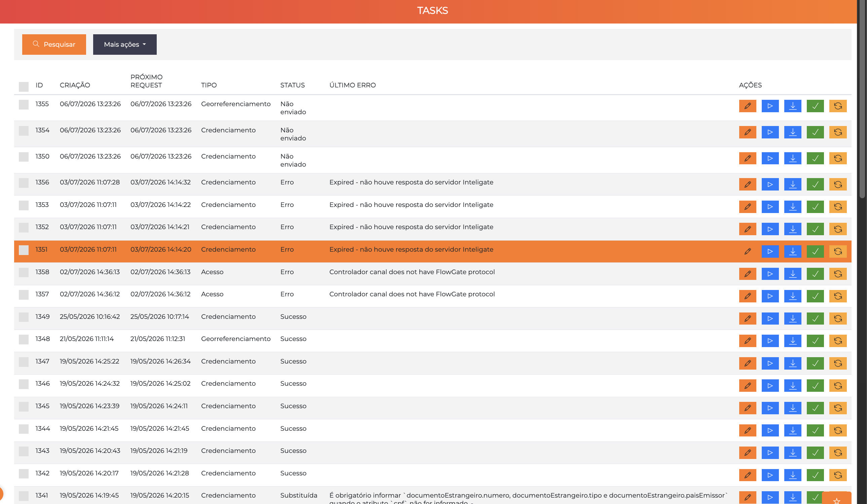Click reload icon for task 1354
The width and height of the screenshot is (867, 504).
tap(838, 132)
